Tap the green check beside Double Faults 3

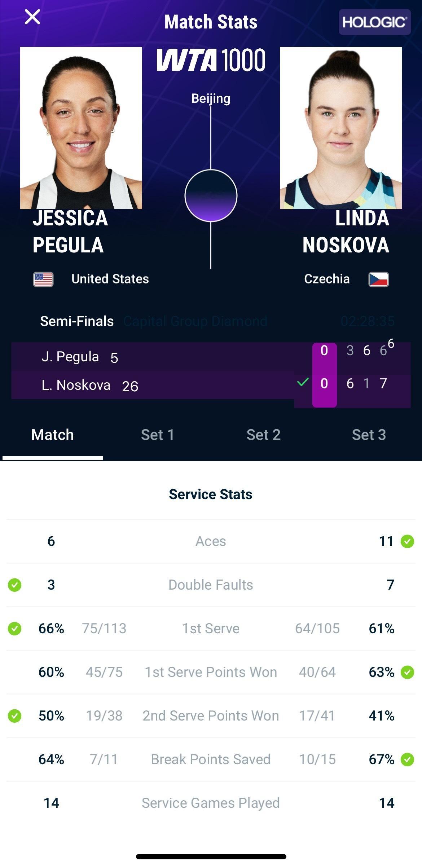(x=15, y=585)
